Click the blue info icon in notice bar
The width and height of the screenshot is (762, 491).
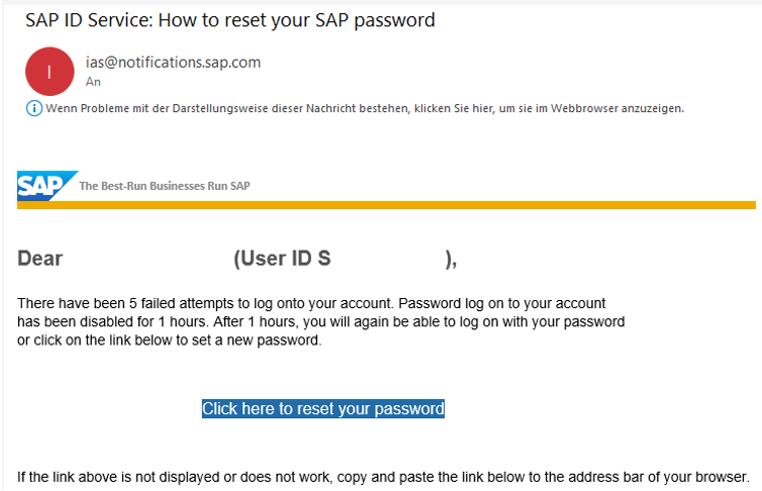(34, 108)
